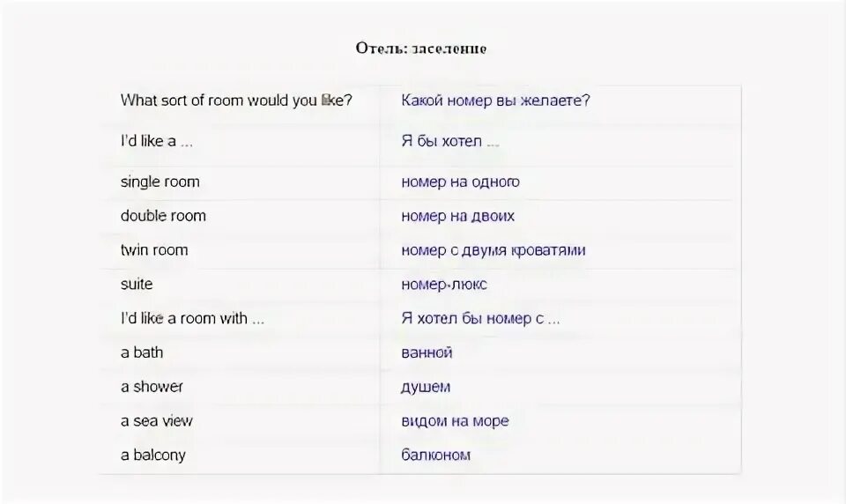This screenshot has height=504, width=846.
Task: Click the heading 'Отель: заселение'
Action: click(x=421, y=48)
